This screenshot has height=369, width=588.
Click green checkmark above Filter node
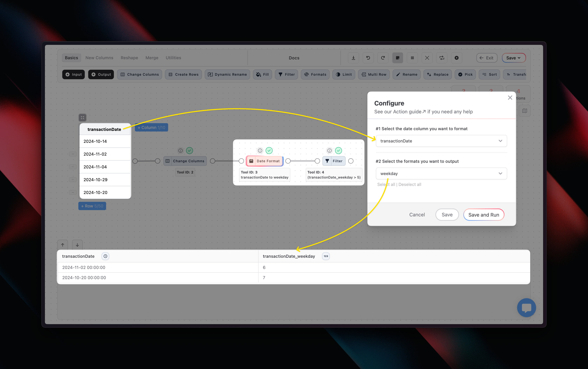pyautogui.click(x=338, y=151)
